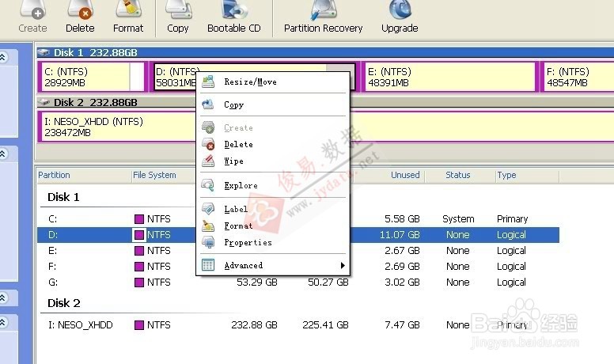The height and width of the screenshot is (364, 614).
Task: Select the C: partition block on disk map
Action: (x=93, y=77)
